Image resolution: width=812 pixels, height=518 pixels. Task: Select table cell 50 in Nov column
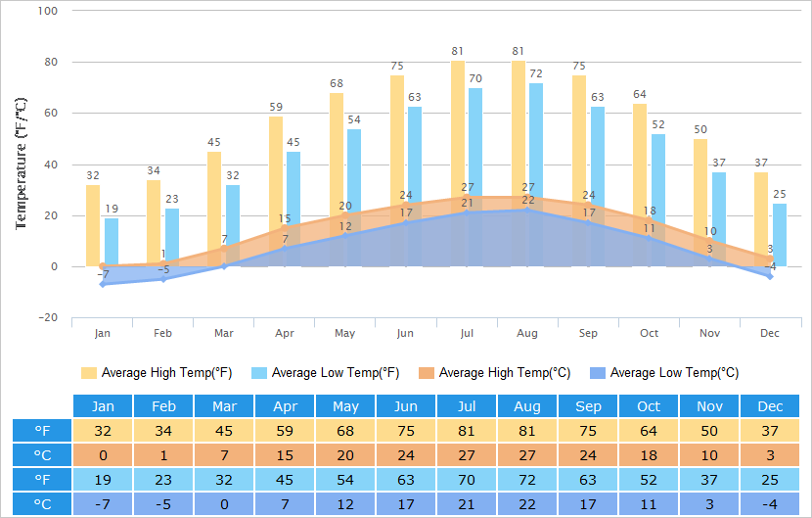click(x=709, y=431)
